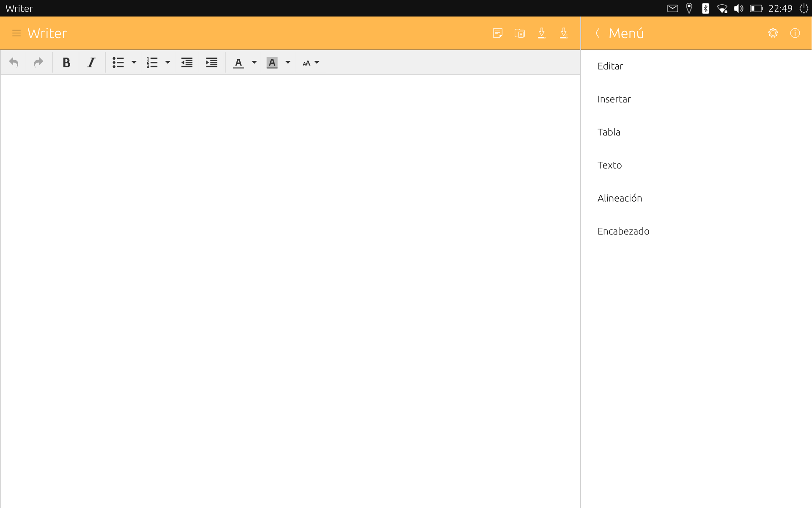Open the Alineación menu entry

point(696,198)
